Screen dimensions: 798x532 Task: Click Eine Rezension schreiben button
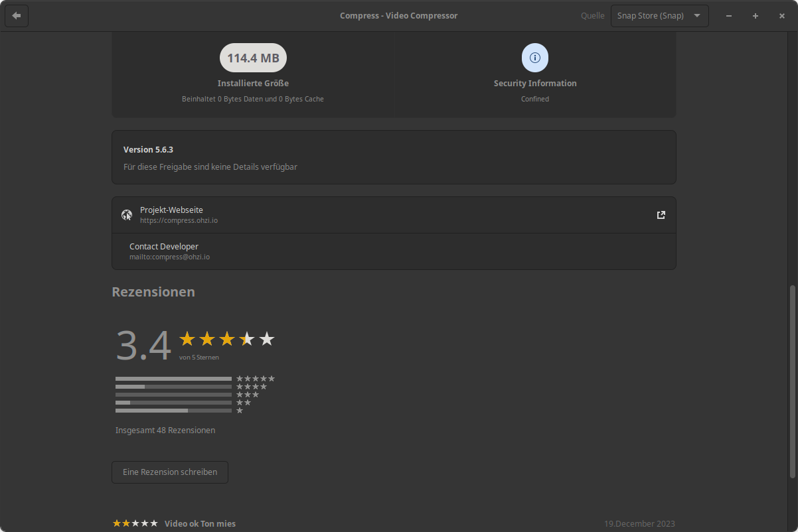point(170,472)
